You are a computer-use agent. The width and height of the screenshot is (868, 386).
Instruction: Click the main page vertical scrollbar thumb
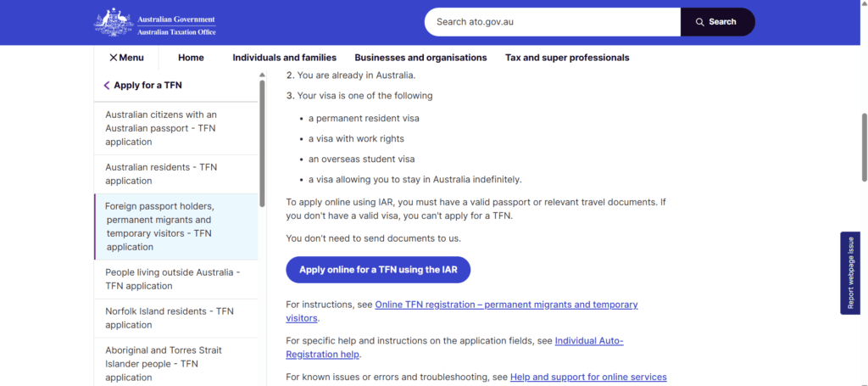pyautogui.click(x=864, y=147)
